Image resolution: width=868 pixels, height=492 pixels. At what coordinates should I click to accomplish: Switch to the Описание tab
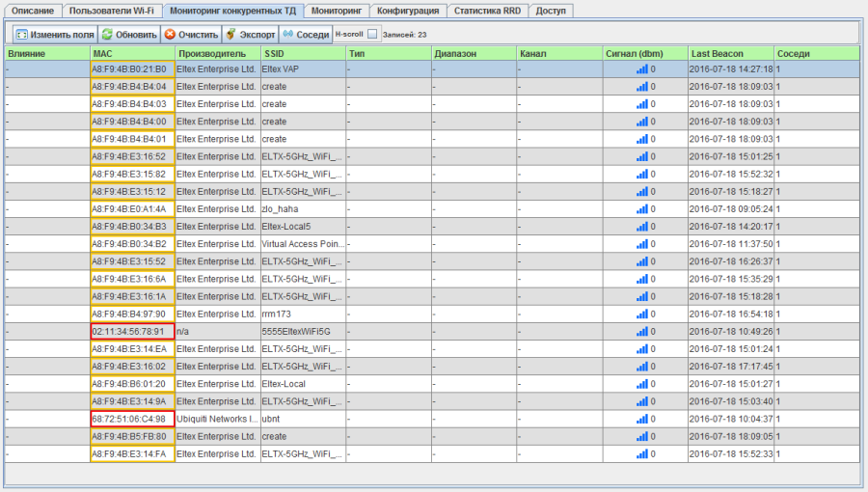pos(33,11)
